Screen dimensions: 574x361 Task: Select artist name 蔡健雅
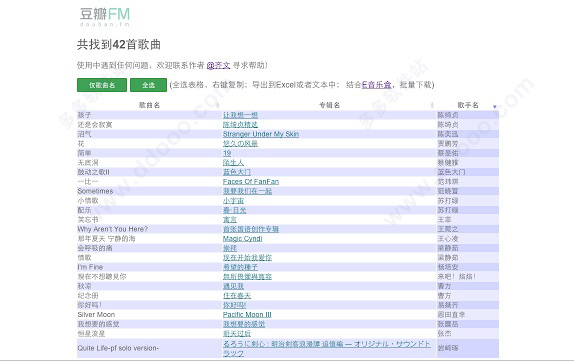click(x=448, y=163)
